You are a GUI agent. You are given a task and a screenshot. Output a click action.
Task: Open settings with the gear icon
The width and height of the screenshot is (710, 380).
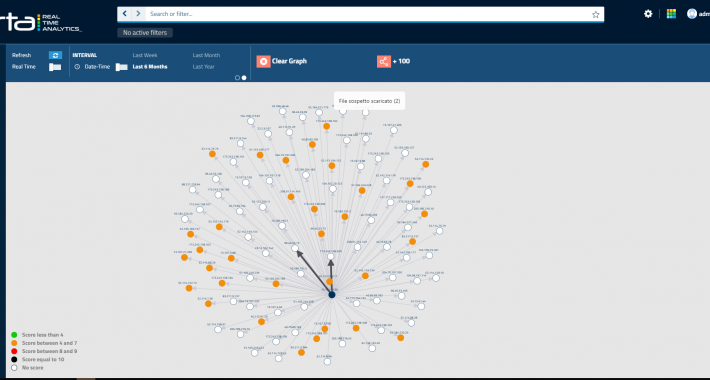point(648,14)
